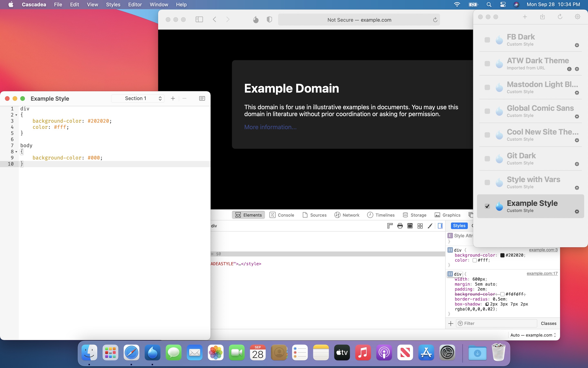The image size is (588, 368).
Task: Click the print styles icon in Web Inspector
Action: 400,226
